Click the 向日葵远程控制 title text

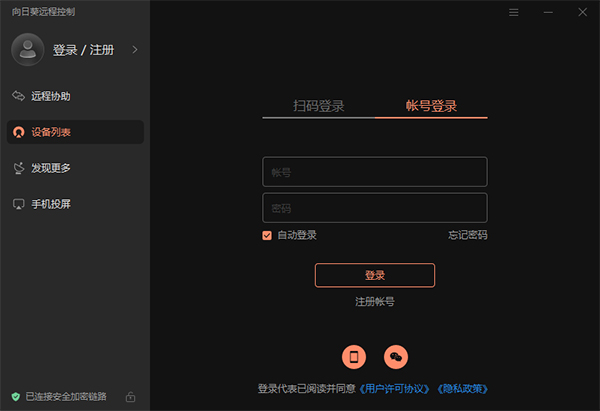43,12
